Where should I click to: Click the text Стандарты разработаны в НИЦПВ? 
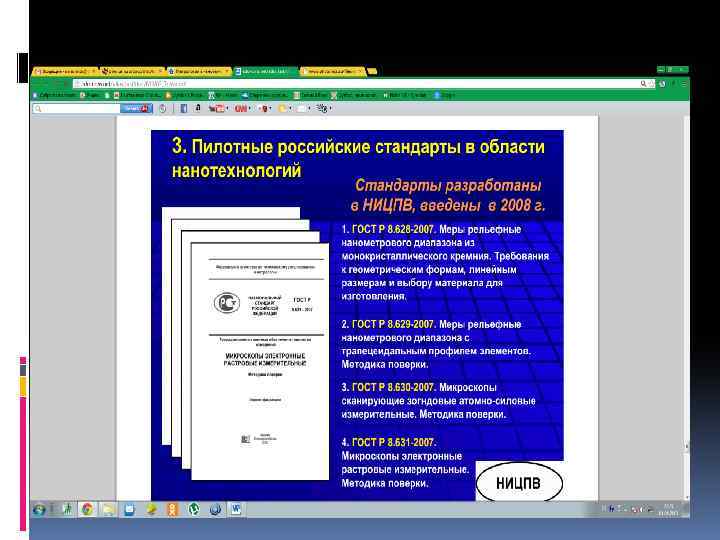(x=448, y=195)
